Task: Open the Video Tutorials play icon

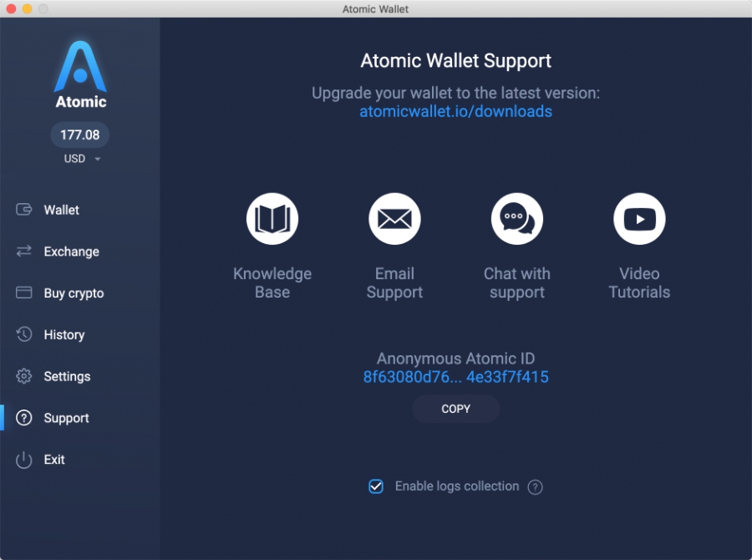Action: click(x=639, y=219)
